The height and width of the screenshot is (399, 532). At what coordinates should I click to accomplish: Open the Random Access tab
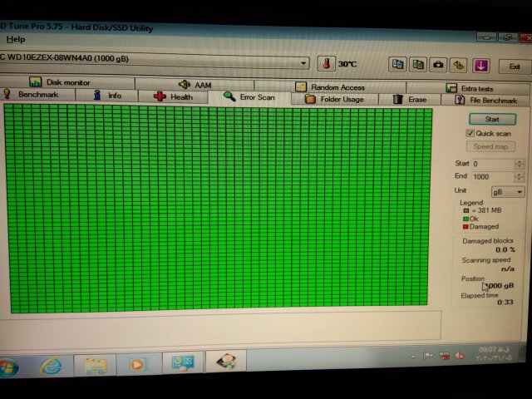coord(330,87)
